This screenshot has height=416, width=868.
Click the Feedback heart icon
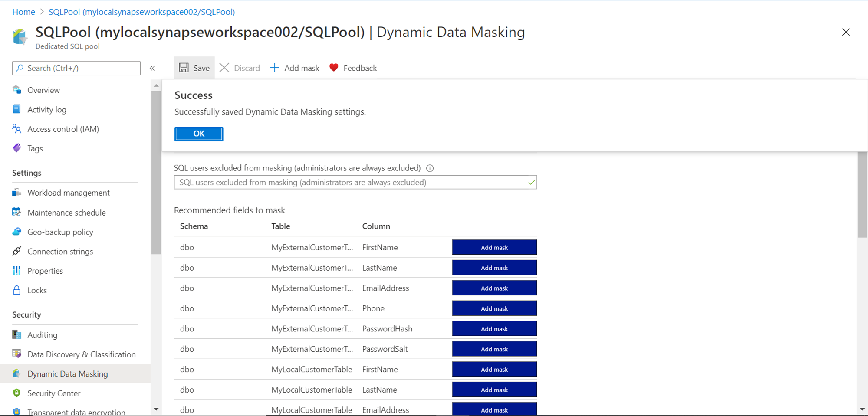point(333,68)
